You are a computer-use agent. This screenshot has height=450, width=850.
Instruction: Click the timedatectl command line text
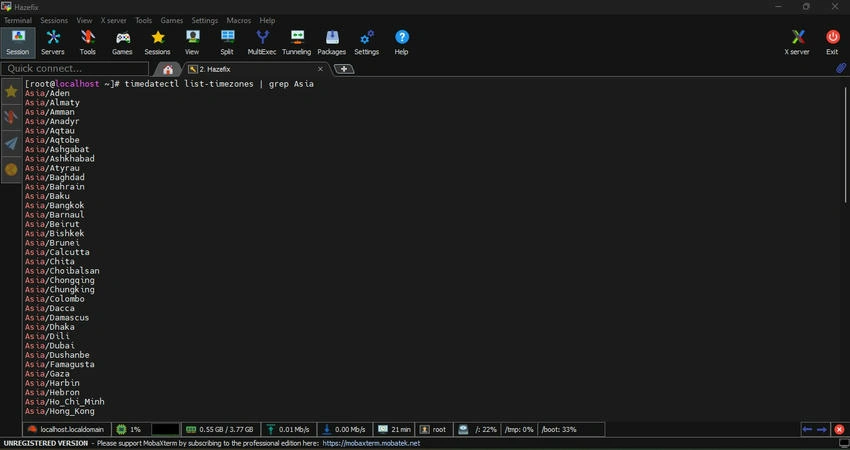tap(219, 84)
